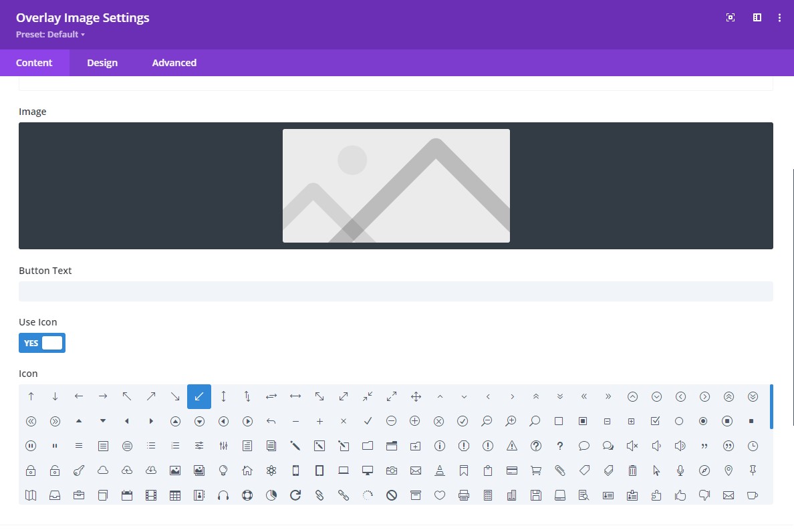Image resolution: width=794 pixels, height=532 pixels.
Task: Pick the prohibited circle-slash icon
Action: (392, 495)
